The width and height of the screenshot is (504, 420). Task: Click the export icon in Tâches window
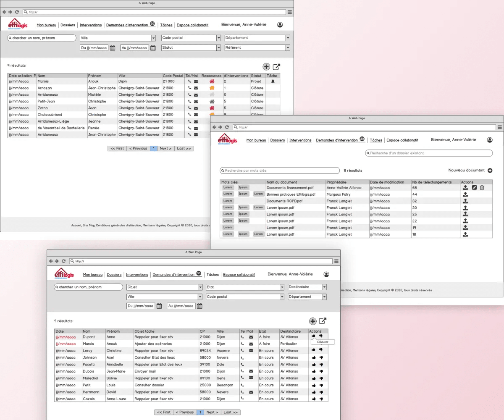pyautogui.click(x=323, y=321)
